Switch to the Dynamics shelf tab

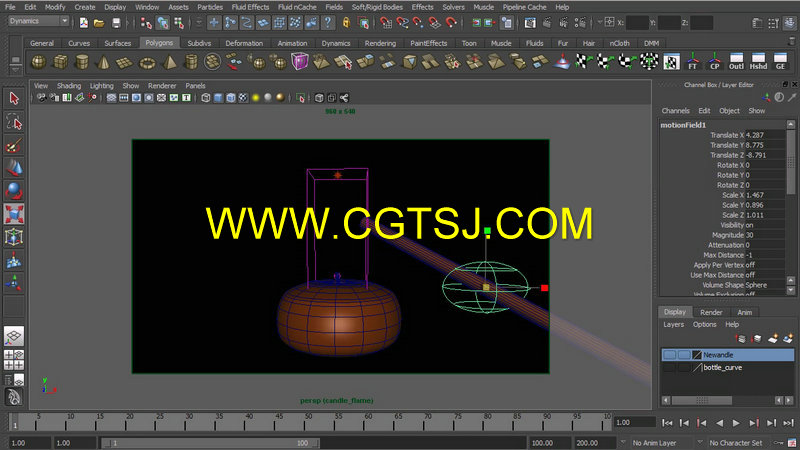[x=336, y=43]
